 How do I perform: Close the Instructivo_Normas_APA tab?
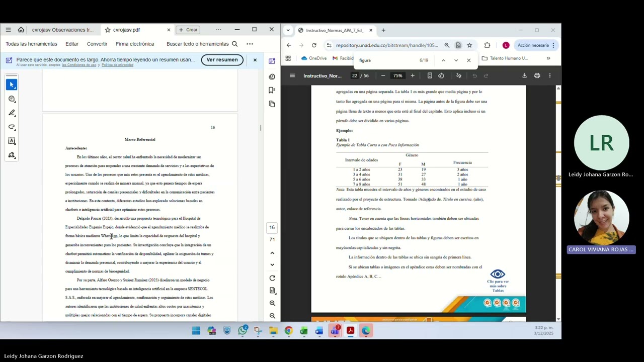point(371,30)
